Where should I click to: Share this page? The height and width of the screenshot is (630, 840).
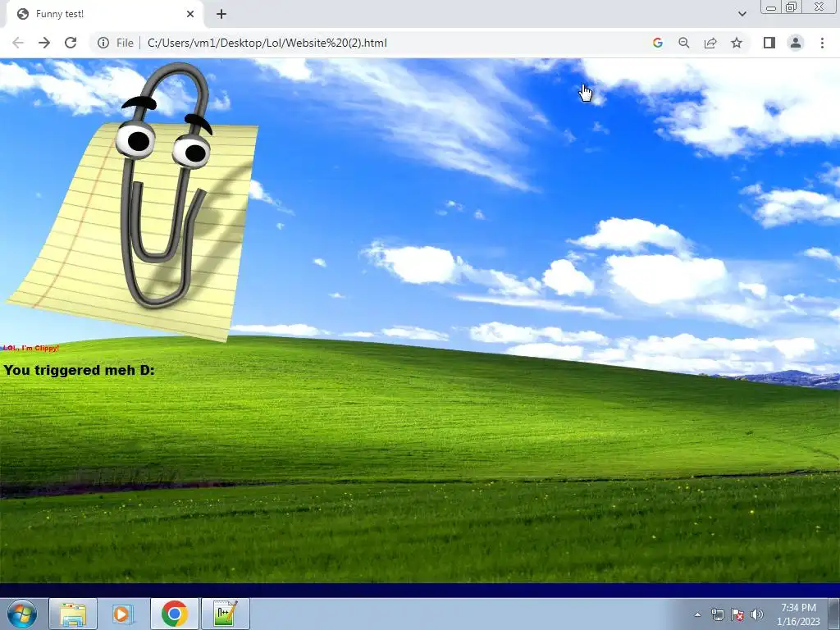710,43
